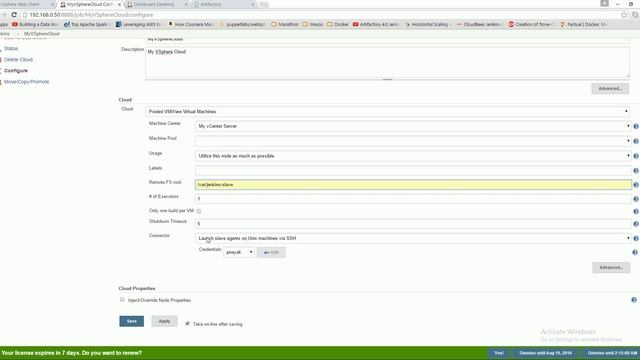The image size is (640, 360).
Task: Open the Top Apache Spark bookmark
Action: (x=86, y=24)
